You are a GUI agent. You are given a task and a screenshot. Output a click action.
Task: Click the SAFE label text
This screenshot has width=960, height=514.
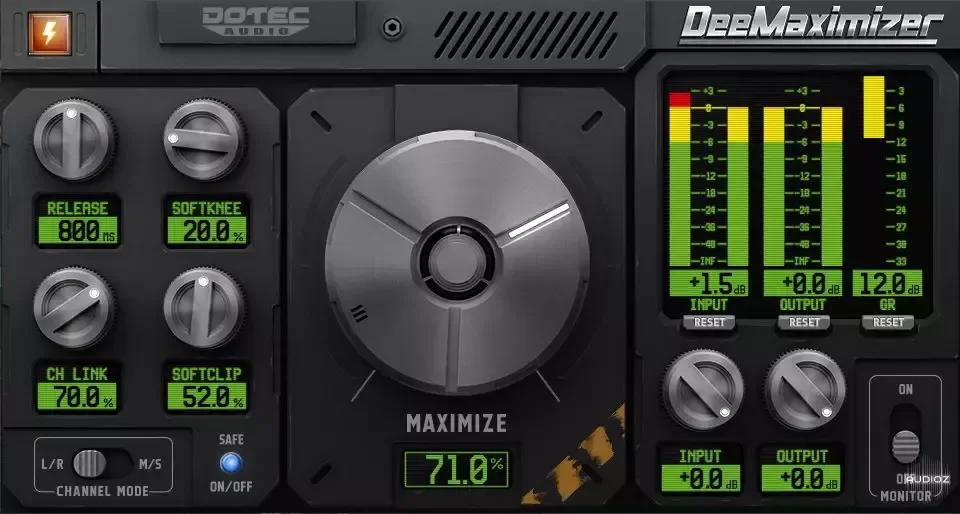[x=231, y=439]
